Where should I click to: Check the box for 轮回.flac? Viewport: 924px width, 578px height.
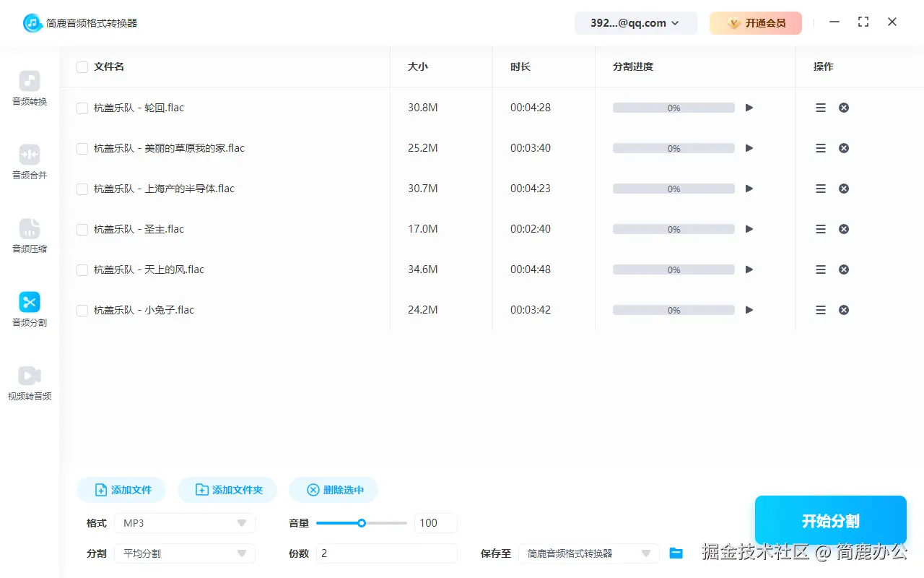click(x=82, y=108)
